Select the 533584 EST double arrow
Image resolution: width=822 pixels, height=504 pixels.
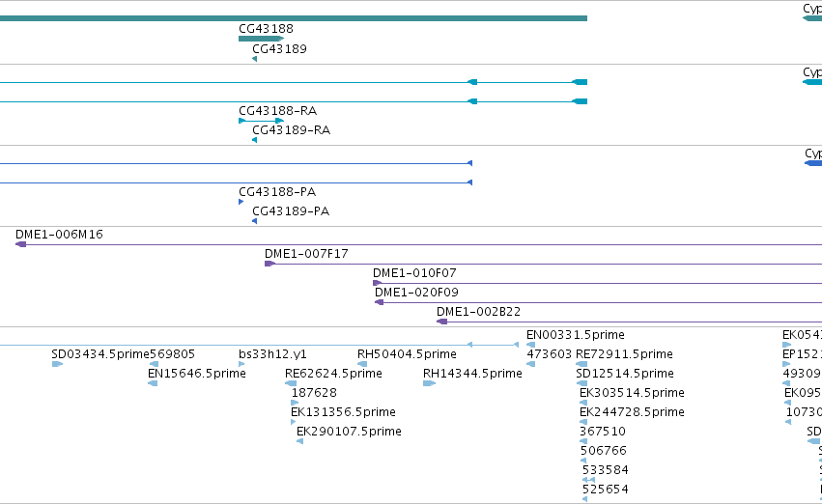pyautogui.click(x=588, y=480)
